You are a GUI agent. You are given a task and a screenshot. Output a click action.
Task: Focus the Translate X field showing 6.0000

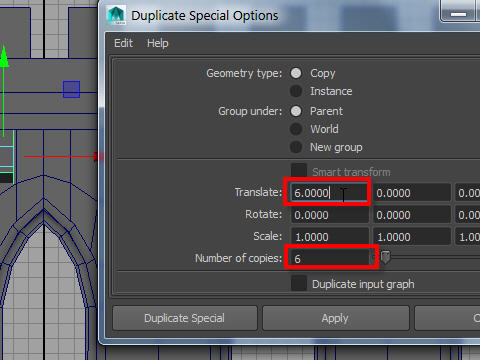point(329,193)
